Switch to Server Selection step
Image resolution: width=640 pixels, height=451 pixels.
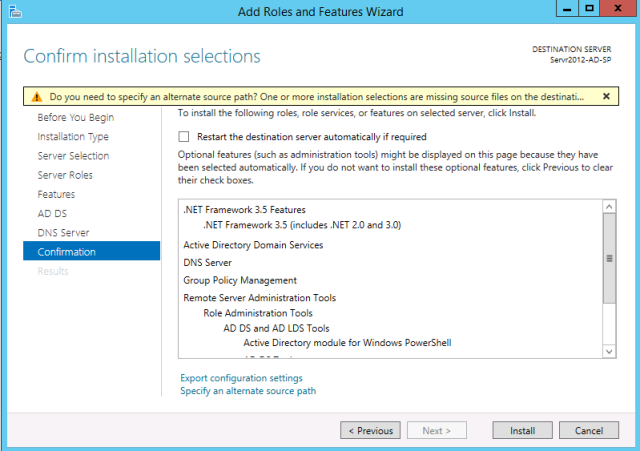tap(73, 156)
